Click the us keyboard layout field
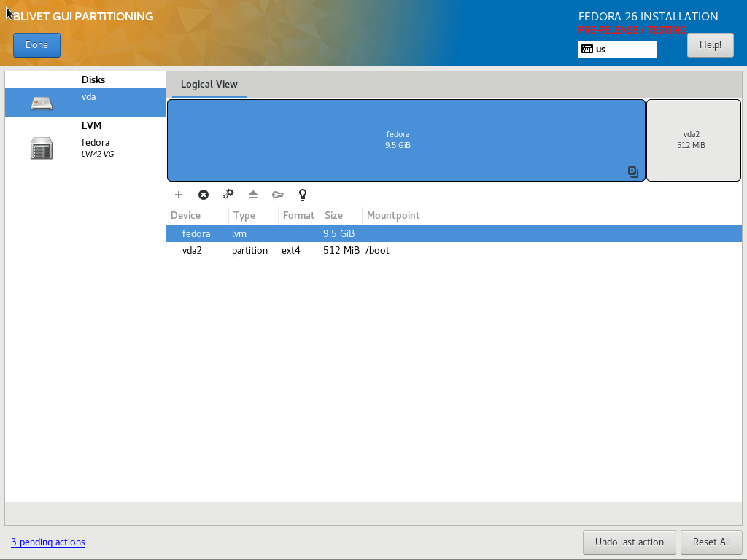Screen dimensions: 747x560 click(x=617, y=49)
